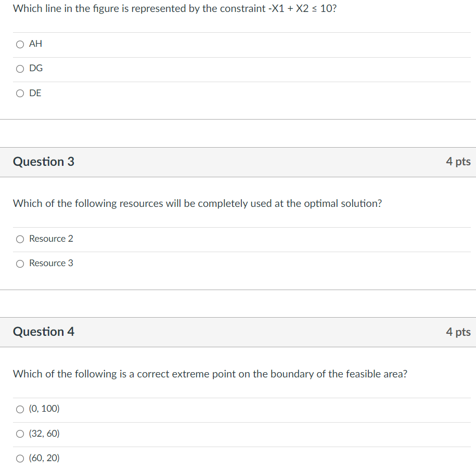Select answer option AH
Image resolution: width=476 pixels, height=471 pixels.
pyautogui.click(x=19, y=44)
